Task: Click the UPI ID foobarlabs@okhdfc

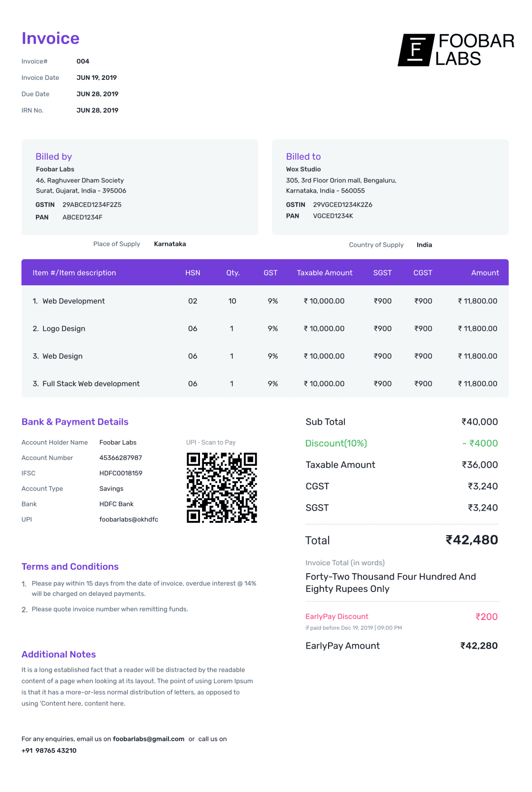Action: pos(129,519)
